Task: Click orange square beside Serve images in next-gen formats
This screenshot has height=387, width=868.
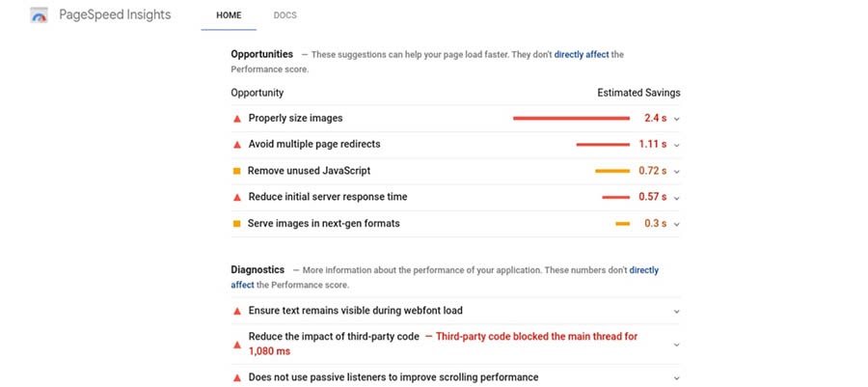Action: point(237,224)
